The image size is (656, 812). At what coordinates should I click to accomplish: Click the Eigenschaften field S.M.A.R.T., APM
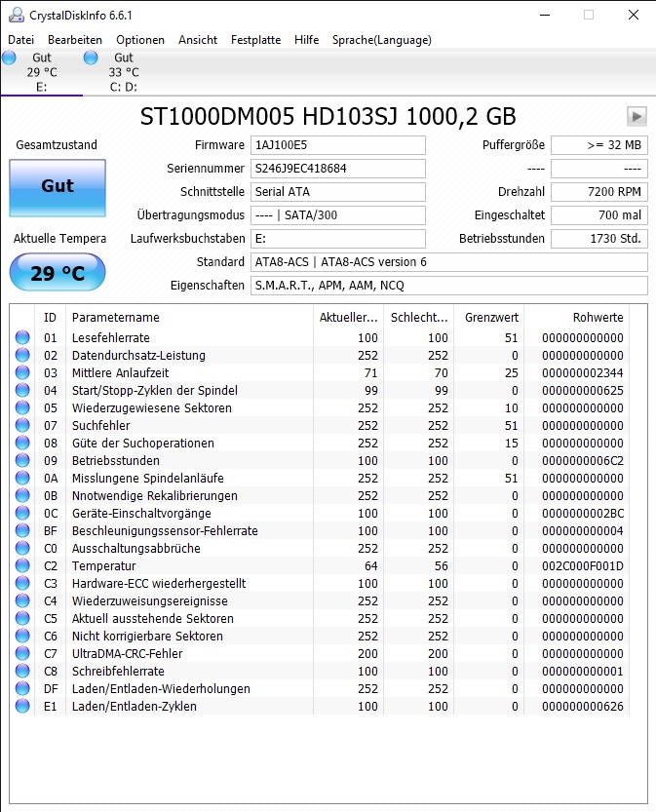[x=449, y=286]
